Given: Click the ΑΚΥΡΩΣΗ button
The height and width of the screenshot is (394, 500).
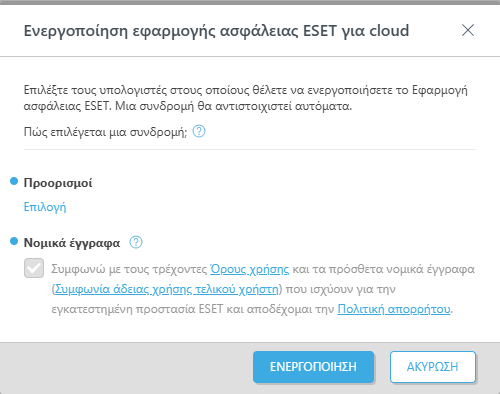Looking at the screenshot, I should click(433, 367).
